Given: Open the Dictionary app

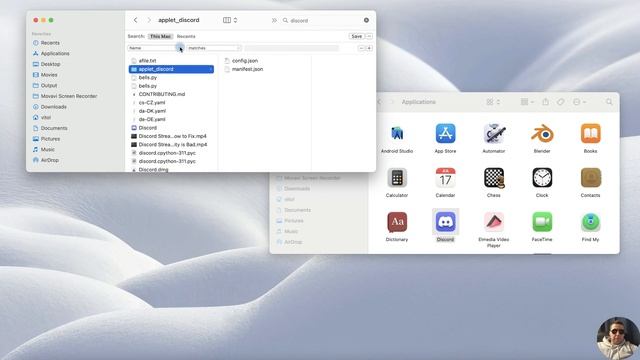Looking at the screenshot, I should pyautogui.click(x=397, y=222).
